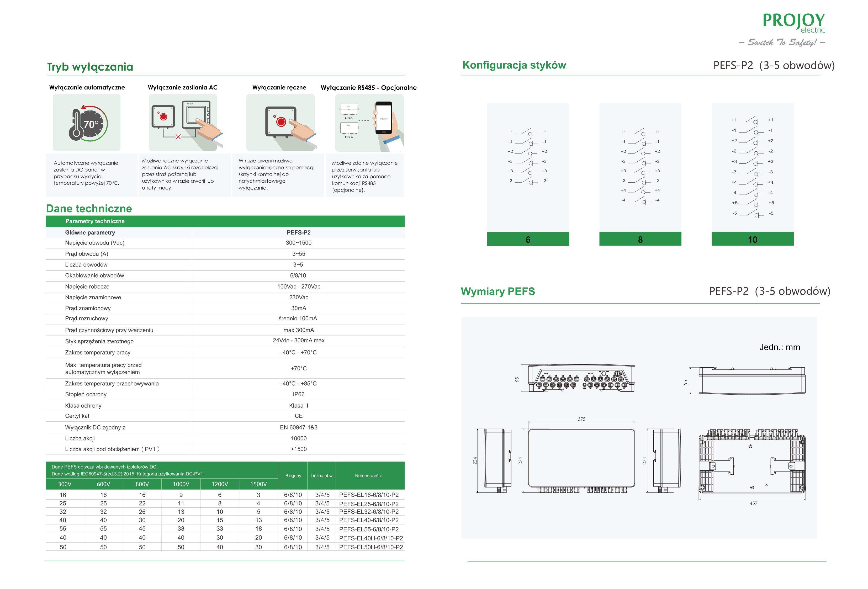The width and height of the screenshot is (868, 589).
Task: Click the green '10' label bar
Action: tap(753, 239)
